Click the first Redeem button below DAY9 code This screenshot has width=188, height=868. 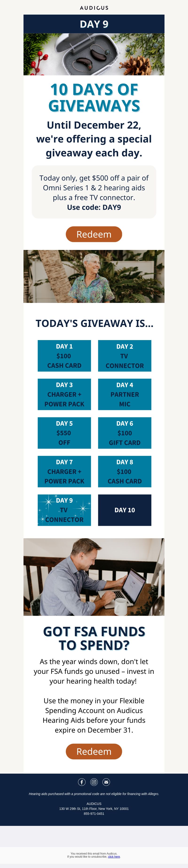click(94, 234)
